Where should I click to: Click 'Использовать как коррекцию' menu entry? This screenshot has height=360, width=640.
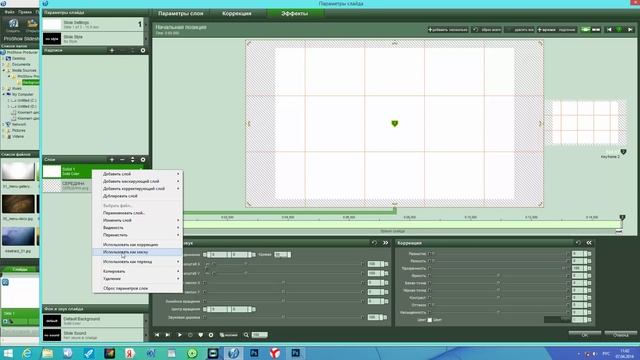137,245
